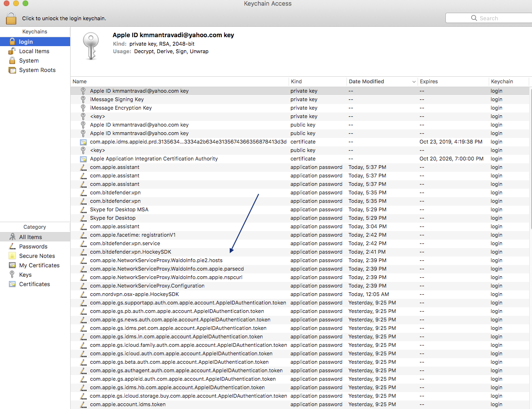
Task: Select the iMessage Signing Key row
Action: [x=300, y=99]
